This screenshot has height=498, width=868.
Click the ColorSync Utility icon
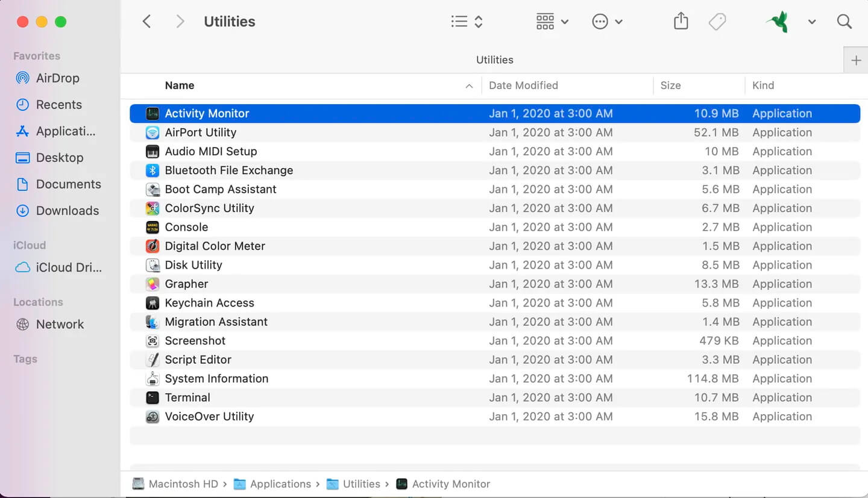(x=153, y=208)
